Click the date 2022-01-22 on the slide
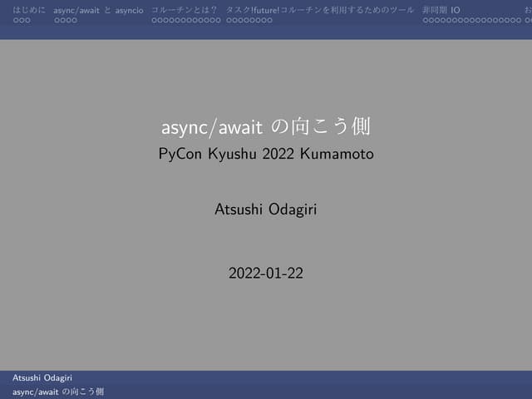Viewport: 532px width, 399px height. (265, 273)
